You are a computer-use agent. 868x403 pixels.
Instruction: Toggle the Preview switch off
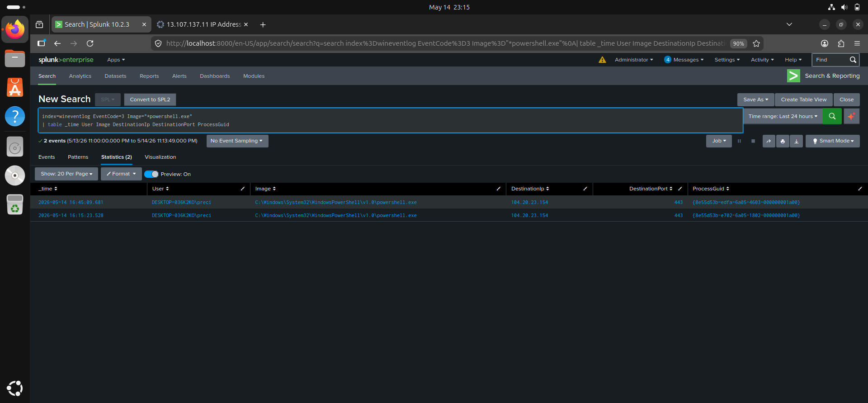coord(151,174)
